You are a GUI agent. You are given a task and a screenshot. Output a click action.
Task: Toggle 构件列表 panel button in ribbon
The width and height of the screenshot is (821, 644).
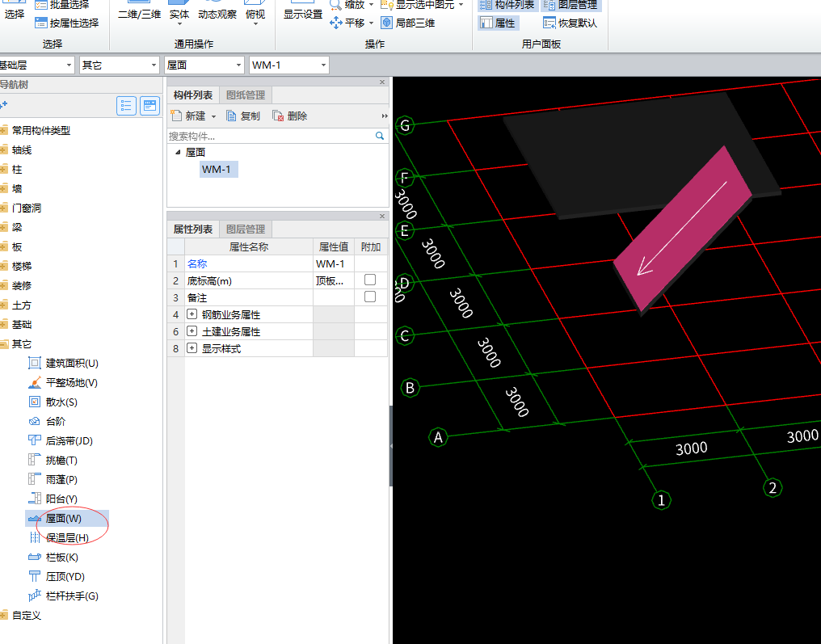pyautogui.click(x=507, y=5)
